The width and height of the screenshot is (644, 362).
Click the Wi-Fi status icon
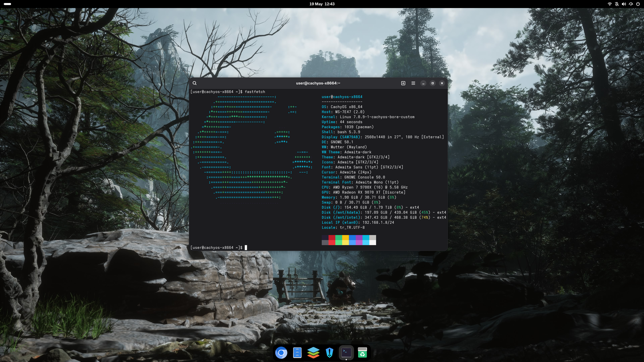pyautogui.click(x=610, y=4)
